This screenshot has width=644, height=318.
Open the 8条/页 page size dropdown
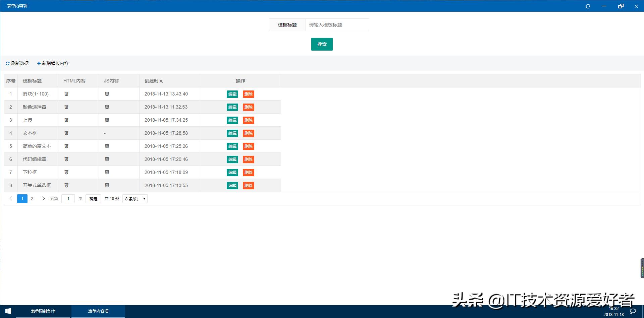point(134,198)
